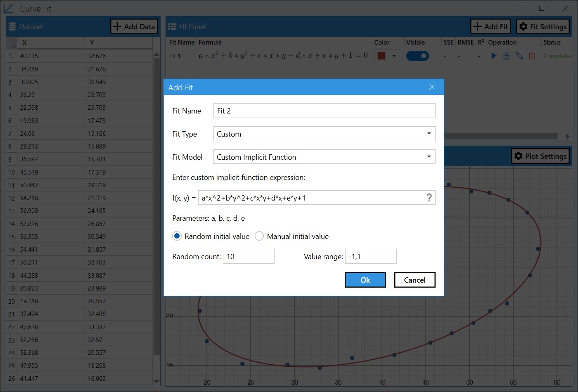Select cell with X value 44.288
This screenshot has height=392, width=578.
coord(51,275)
